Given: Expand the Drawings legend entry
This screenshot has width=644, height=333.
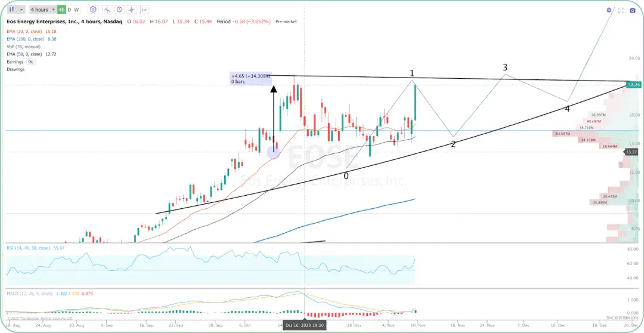Looking at the screenshot, I should point(16,69).
